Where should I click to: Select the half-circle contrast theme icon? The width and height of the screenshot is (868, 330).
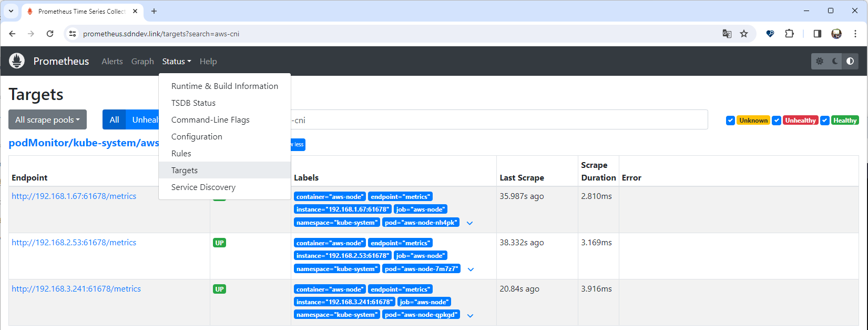(x=850, y=61)
